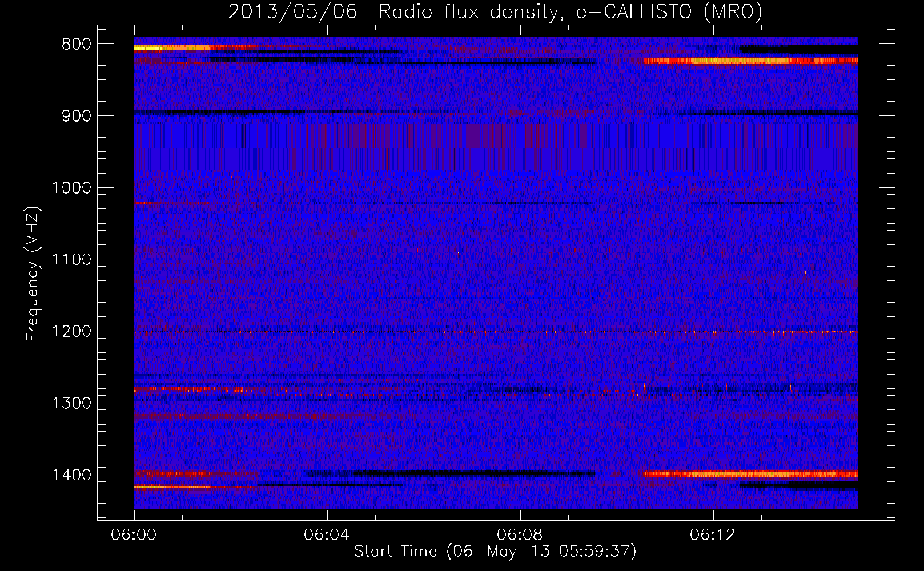Click the 06:12 time tick label
This screenshot has width=924, height=571.
tap(713, 535)
